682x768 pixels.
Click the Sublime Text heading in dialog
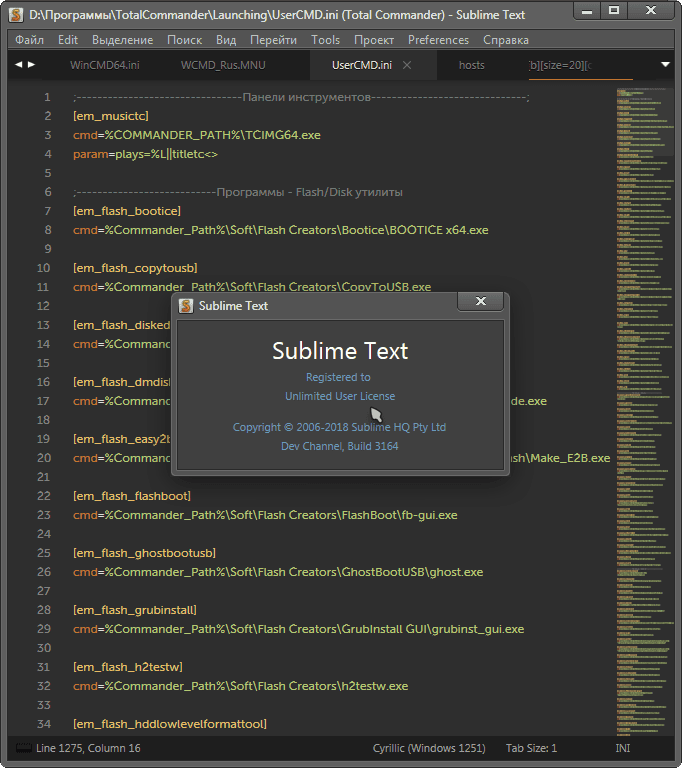coord(340,351)
